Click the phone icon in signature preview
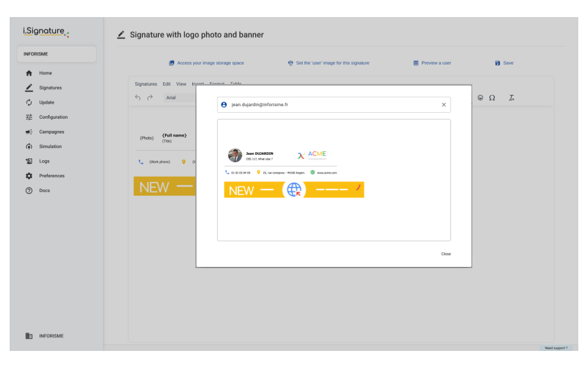Viewport: 588px width, 368px height. (227, 172)
